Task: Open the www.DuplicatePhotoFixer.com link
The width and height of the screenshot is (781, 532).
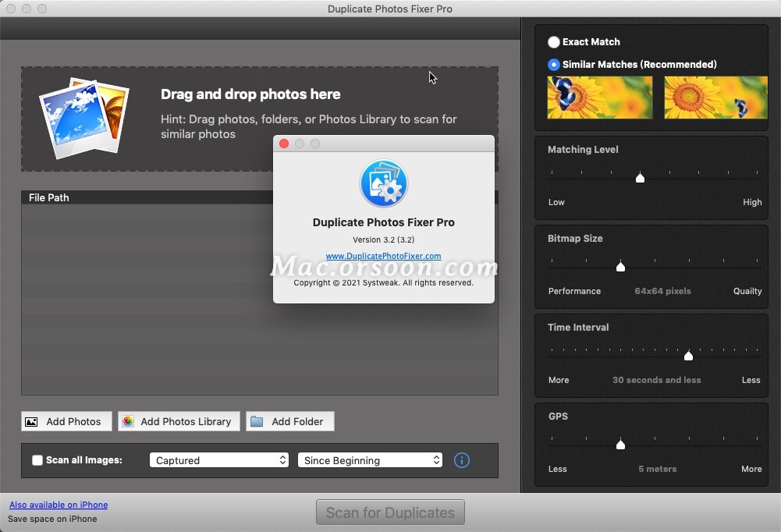Action: (x=384, y=256)
